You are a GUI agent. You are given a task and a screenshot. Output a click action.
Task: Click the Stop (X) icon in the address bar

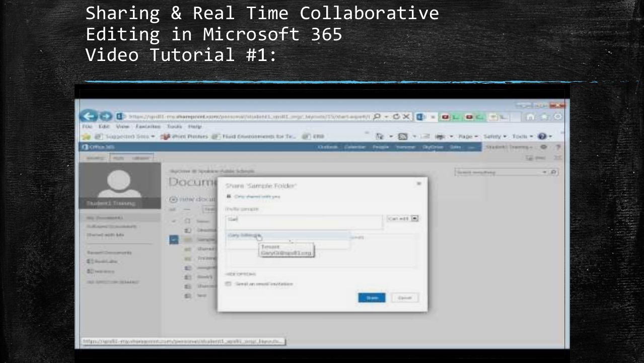point(406,117)
